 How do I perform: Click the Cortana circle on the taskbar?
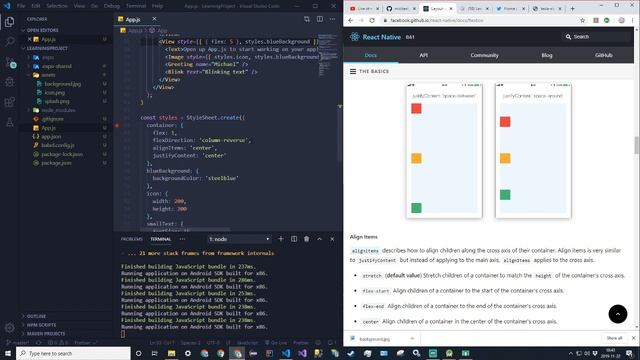point(138,353)
